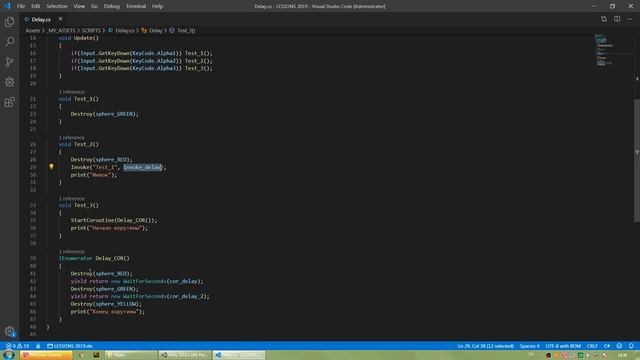Open the Edit menu
640x360 pixels.
[x=36, y=6]
